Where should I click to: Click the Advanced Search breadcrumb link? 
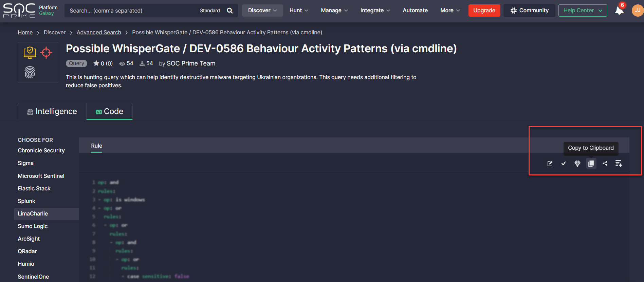tap(99, 33)
